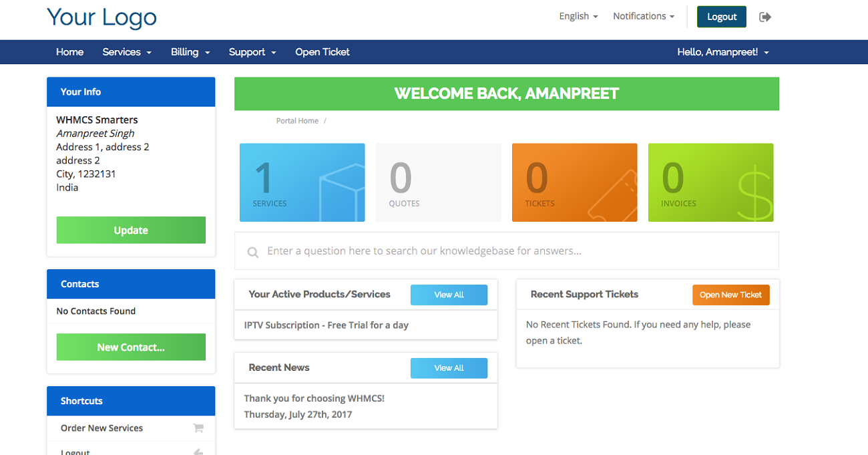Open the Services navigation menu
Image resolution: width=868 pixels, height=455 pixels.
tap(126, 52)
